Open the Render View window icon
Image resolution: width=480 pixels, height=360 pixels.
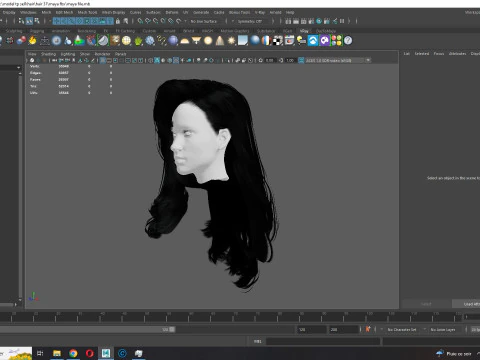(x=288, y=21)
